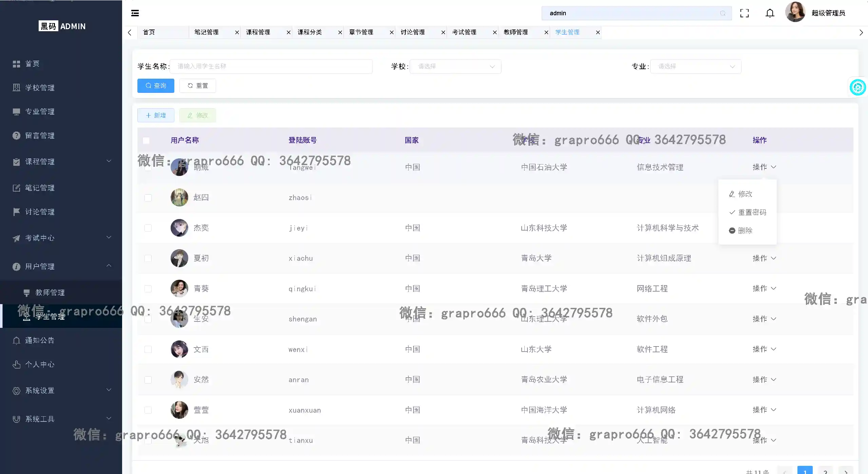Open the notification bell icon

point(770,13)
